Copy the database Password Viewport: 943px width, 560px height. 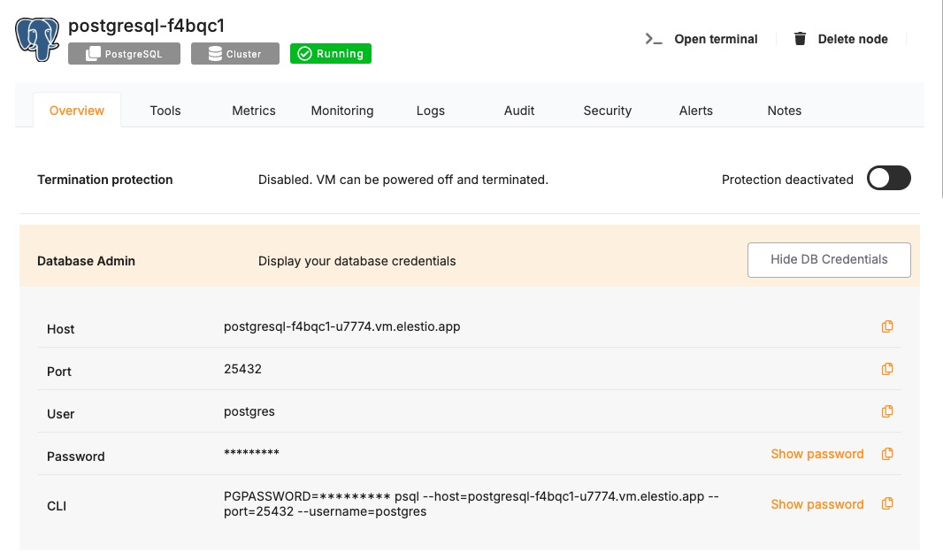click(887, 454)
